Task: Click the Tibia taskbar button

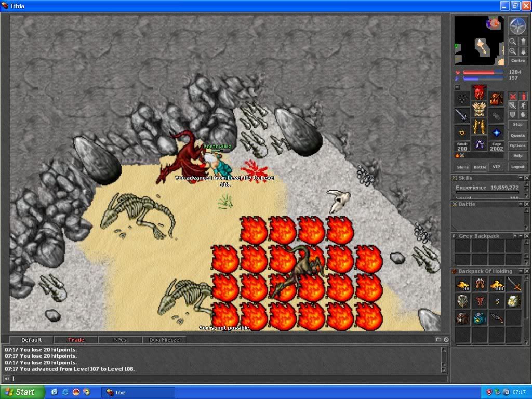Action: 138,393
